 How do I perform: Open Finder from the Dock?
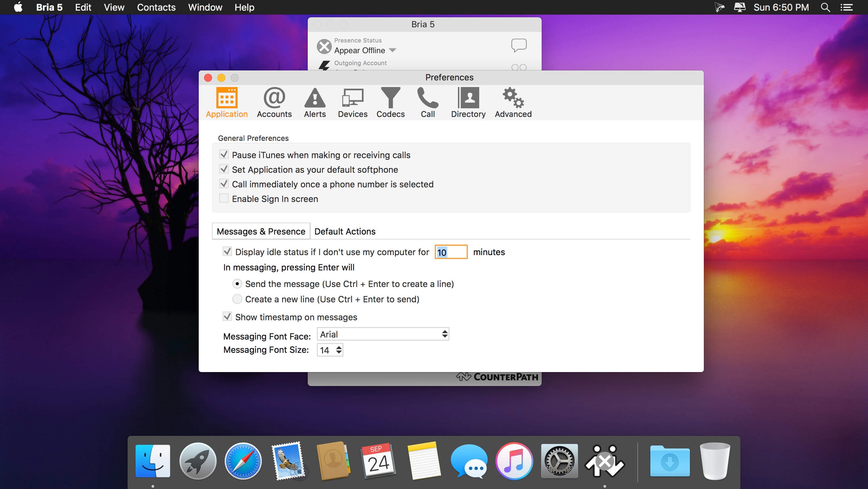[x=153, y=461]
